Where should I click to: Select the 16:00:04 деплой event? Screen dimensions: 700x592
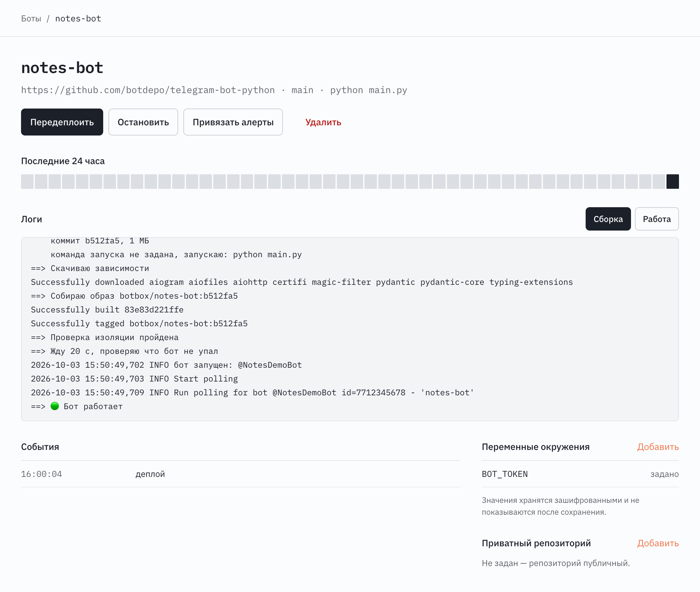241,474
